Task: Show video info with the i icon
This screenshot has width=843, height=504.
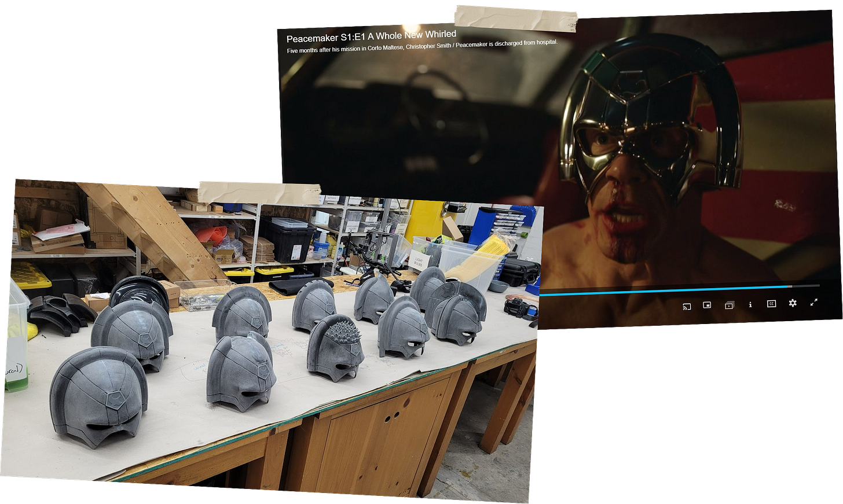Action: click(x=750, y=304)
